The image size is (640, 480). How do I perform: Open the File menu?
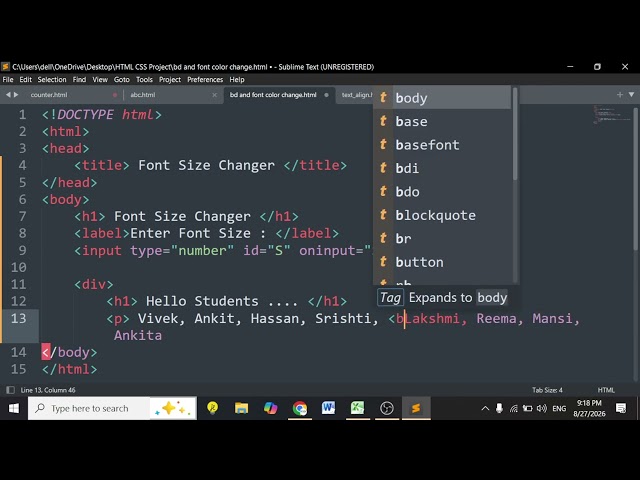pyautogui.click(x=8, y=80)
